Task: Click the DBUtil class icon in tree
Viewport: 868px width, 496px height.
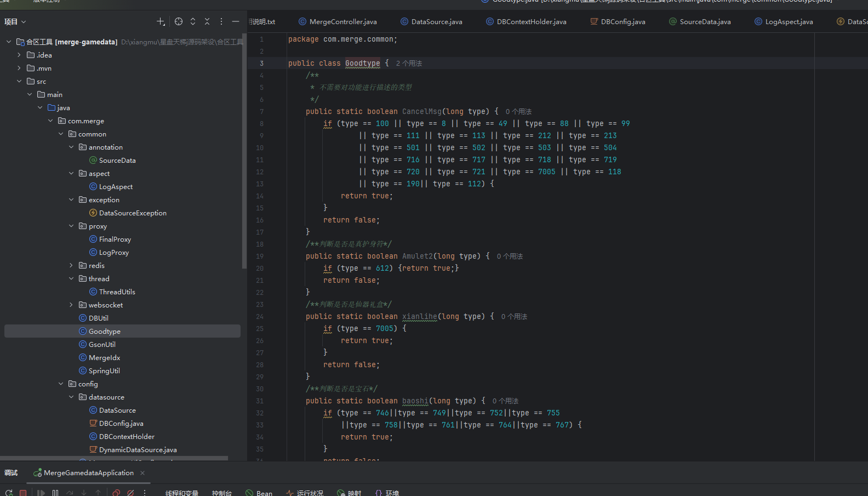Action: (83, 318)
